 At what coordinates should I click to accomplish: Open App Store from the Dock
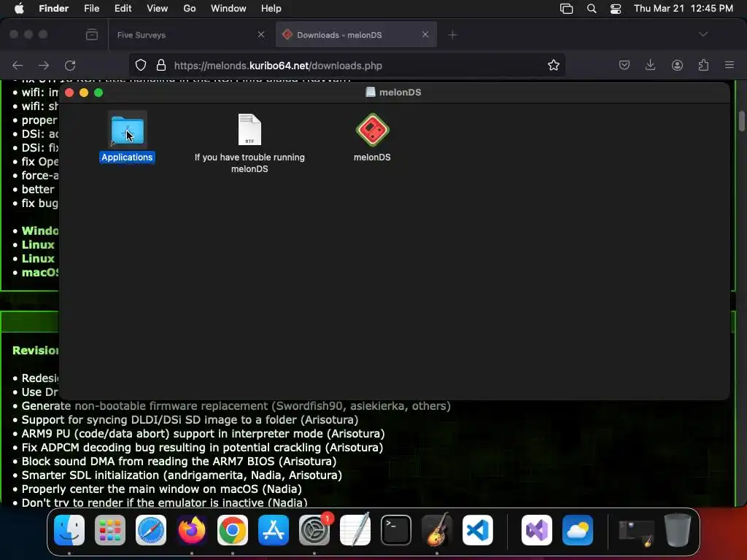pos(274,530)
